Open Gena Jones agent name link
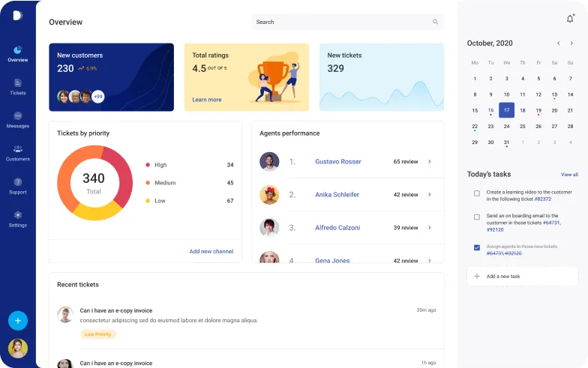This screenshot has width=588, height=368. pos(332,261)
